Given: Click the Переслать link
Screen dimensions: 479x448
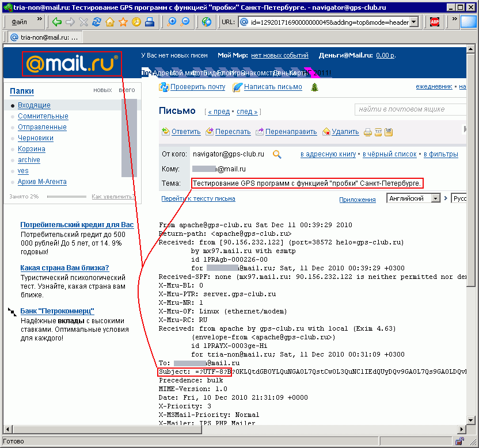Looking at the screenshot, I should tap(233, 132).
